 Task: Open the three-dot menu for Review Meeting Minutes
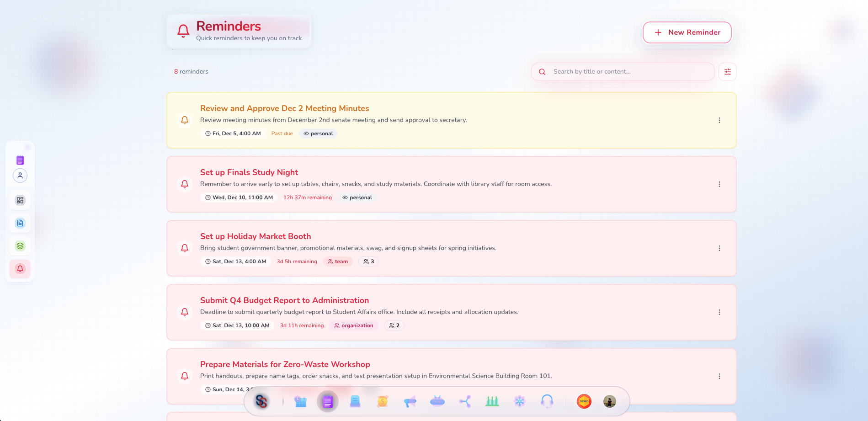tap(719, 120)
